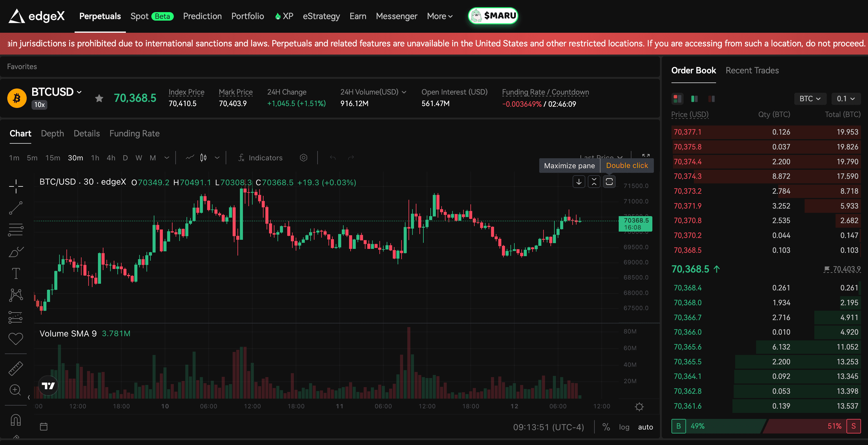The width and height of the screenshot is (868, 445).
Task: Toggle percent scale on chart
Action: point(606,427)
